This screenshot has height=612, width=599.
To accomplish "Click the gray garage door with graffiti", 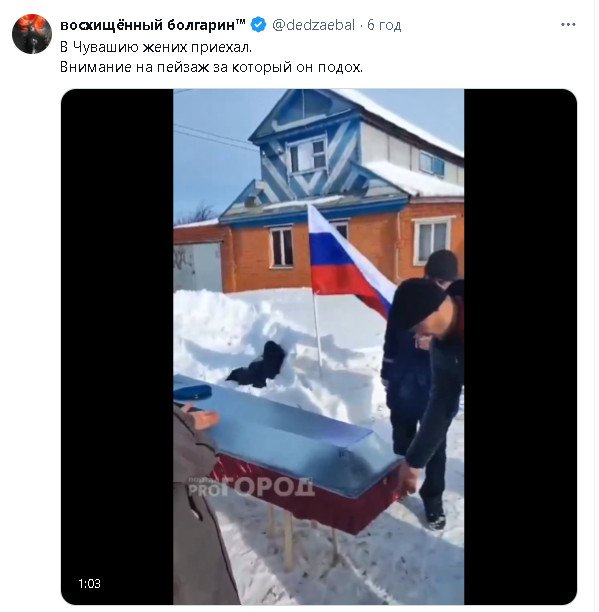I will click(197, 267).
